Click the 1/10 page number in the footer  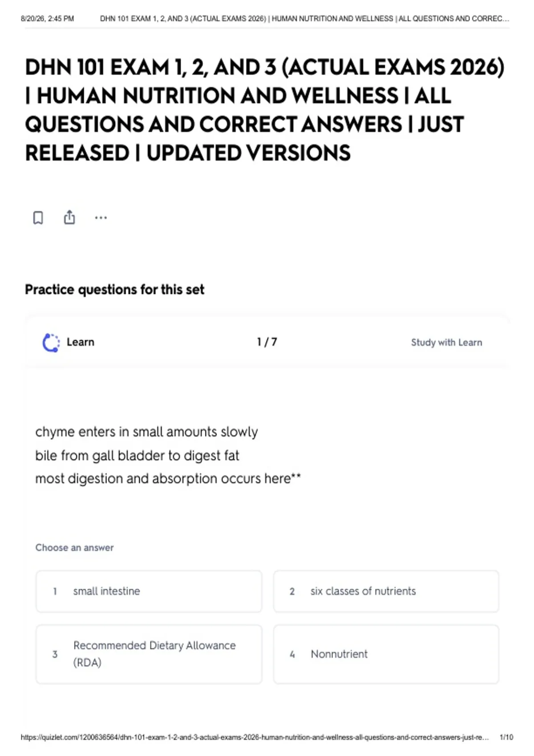[x=506, y=737]
